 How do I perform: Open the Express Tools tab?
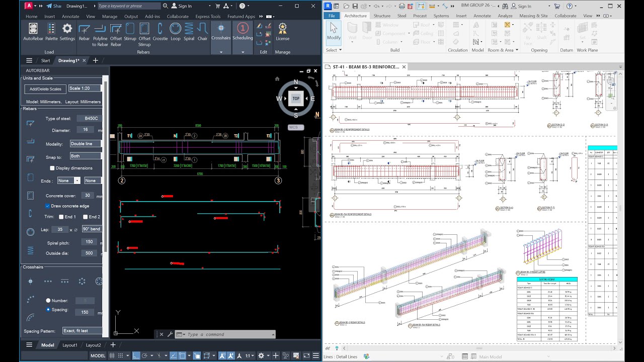click(x=208, y=16)
